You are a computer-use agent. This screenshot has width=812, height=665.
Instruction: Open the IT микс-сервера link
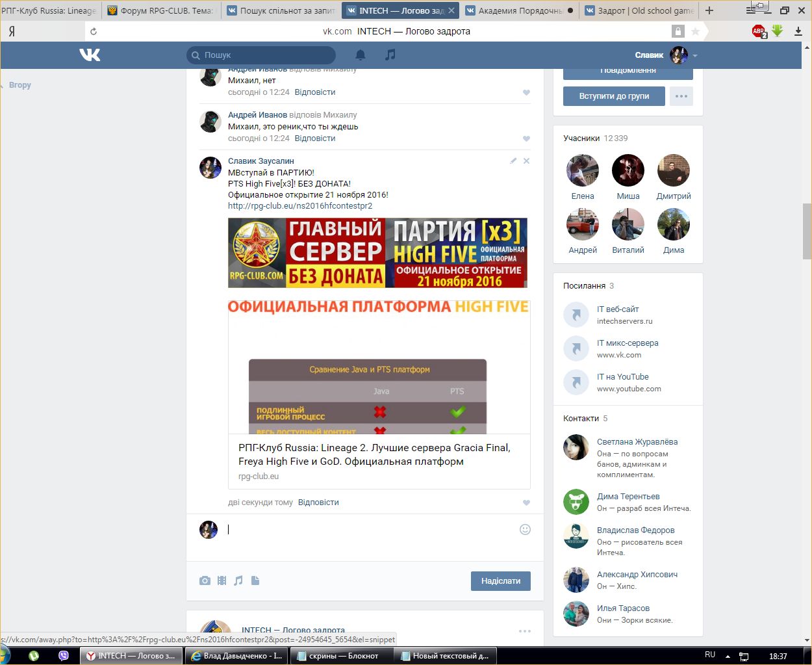pyautogui.click(x=628, y=343)
